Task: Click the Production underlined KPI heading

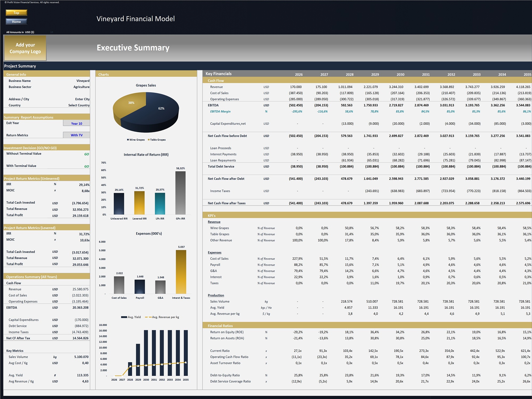Action: tap(216, 295)
